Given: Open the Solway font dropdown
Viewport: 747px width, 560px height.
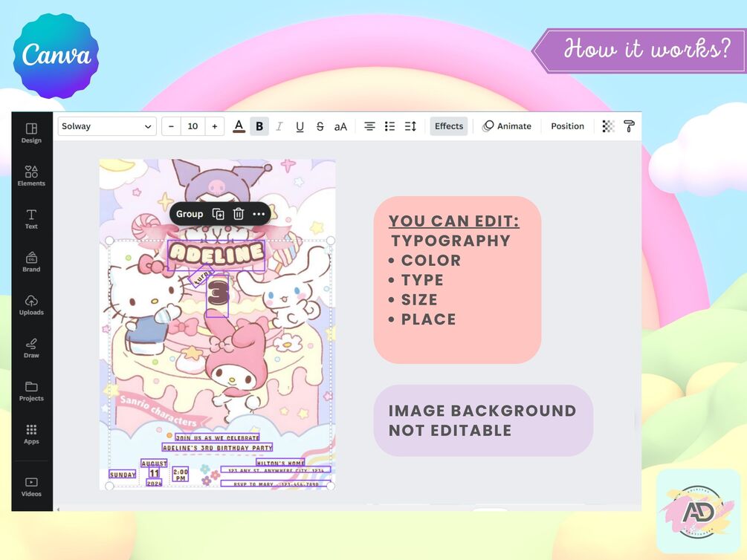Looking at the screenshot, I should pos(107,126).
